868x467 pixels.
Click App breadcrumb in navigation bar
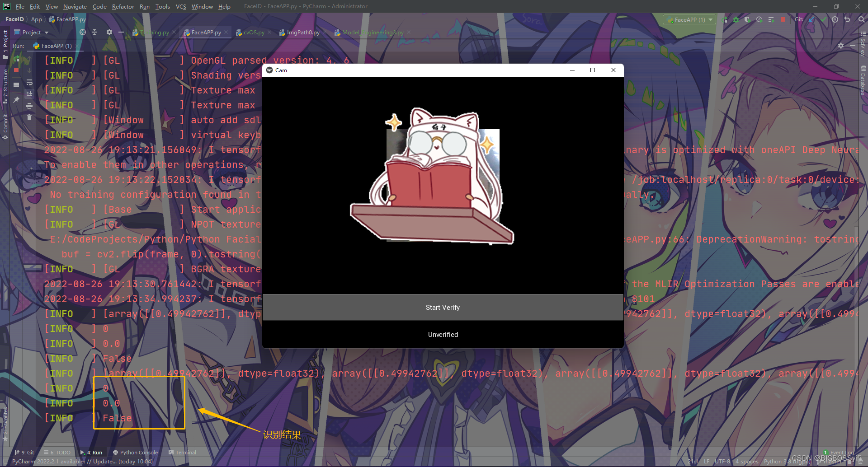pyautogui.click(x=36, y=19)
